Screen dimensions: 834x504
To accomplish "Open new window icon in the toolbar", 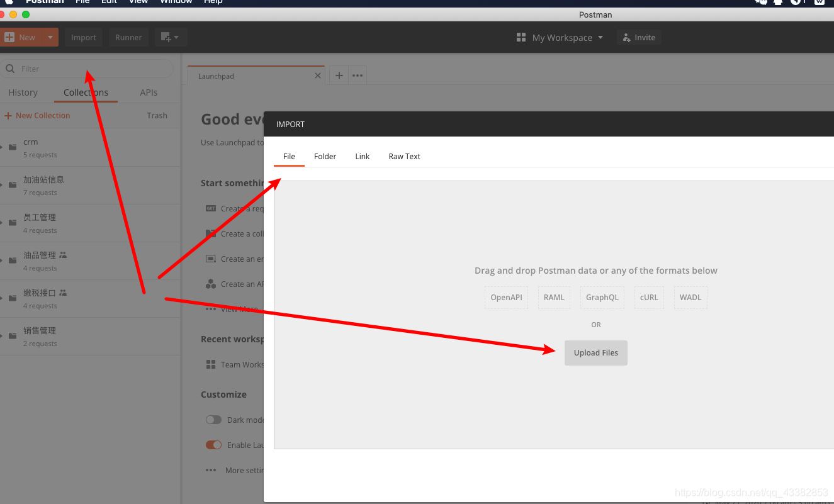I will tap(171, 37).
